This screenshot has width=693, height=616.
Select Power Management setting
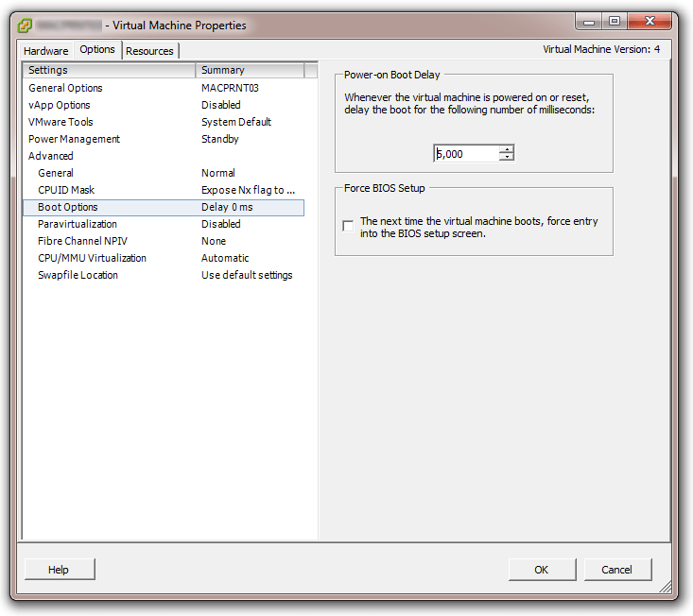[163, 139]
